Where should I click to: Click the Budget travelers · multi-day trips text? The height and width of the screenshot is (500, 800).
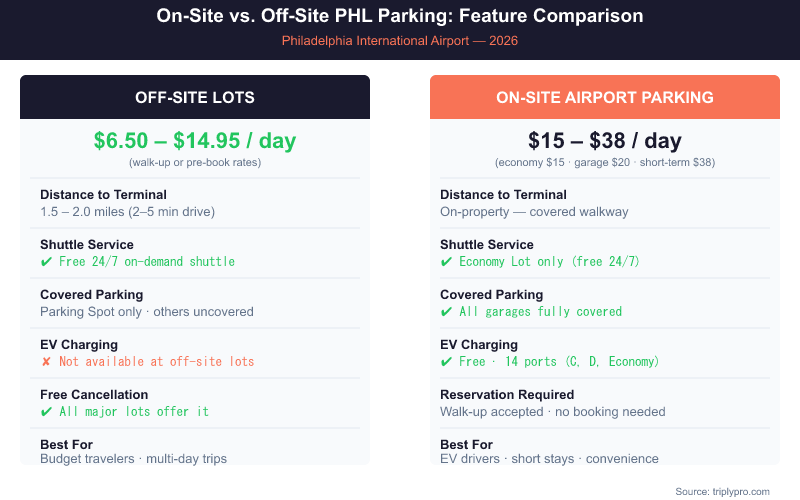[x=133, y=459]
